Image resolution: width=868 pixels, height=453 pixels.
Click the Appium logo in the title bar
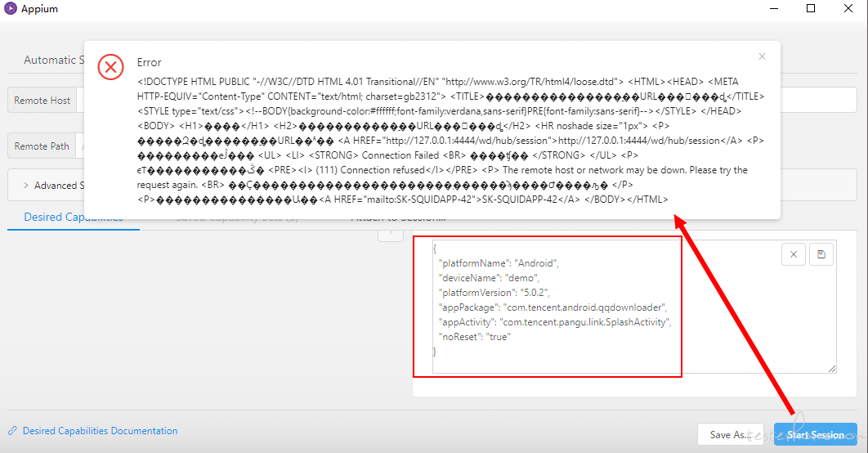coord(10,8)
